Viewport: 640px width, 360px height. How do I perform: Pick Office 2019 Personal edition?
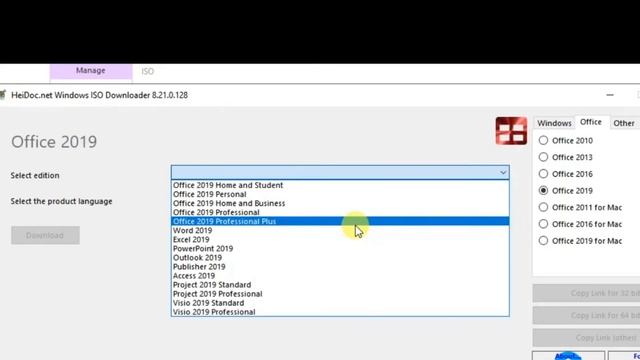tap(340, 194)
